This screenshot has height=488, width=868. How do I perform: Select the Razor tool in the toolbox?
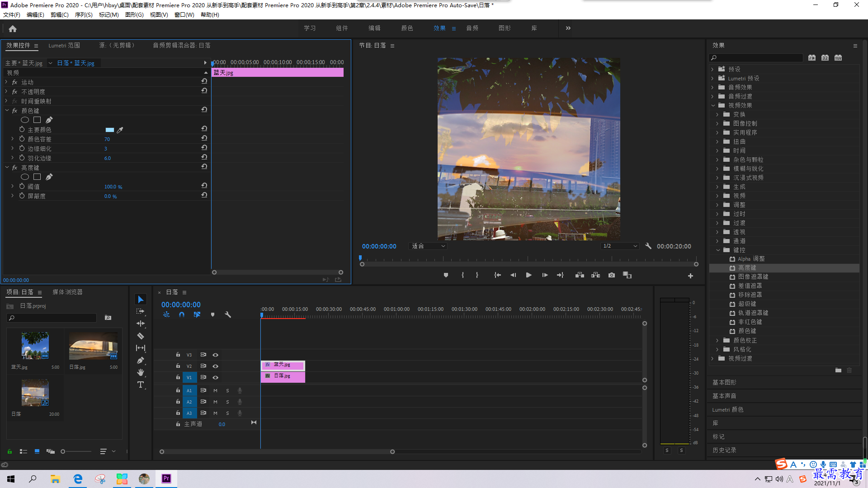click(x=141, y=336)
